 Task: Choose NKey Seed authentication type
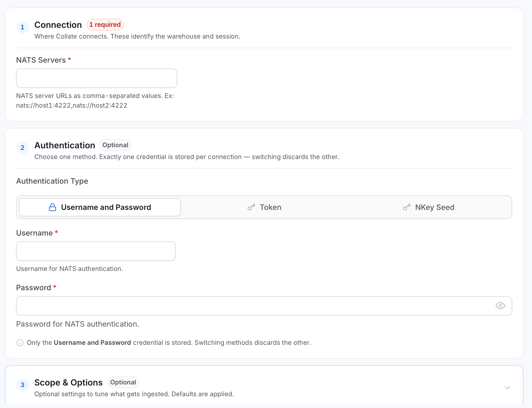(x=429, y=207)
